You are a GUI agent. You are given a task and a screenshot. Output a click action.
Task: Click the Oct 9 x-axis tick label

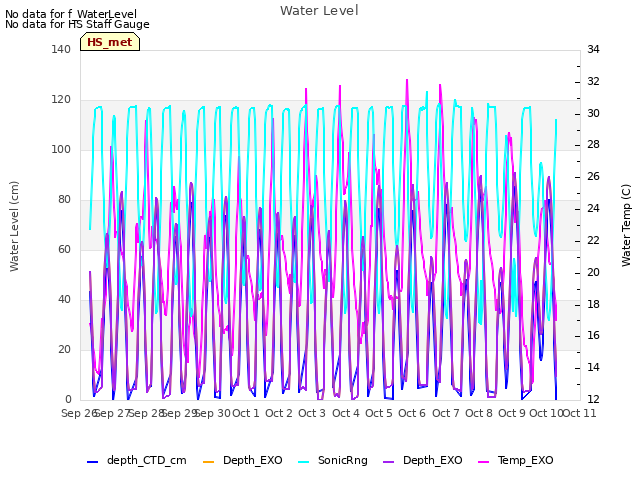click(x=512, y=413)
